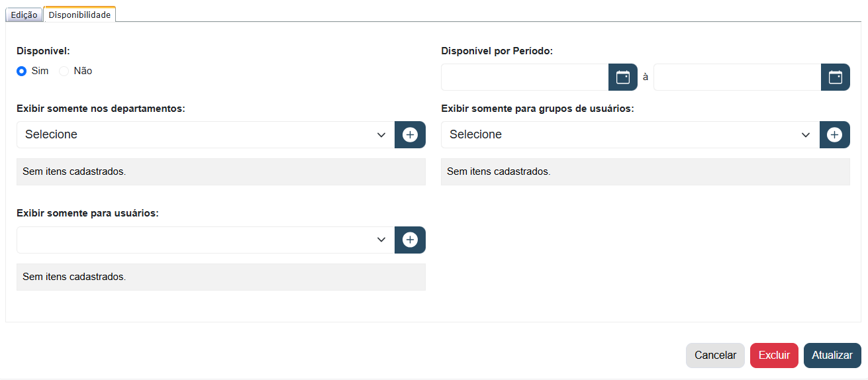
Task: Open the departamentos Selecione dropdown
Action: click(x=205, y=134)
